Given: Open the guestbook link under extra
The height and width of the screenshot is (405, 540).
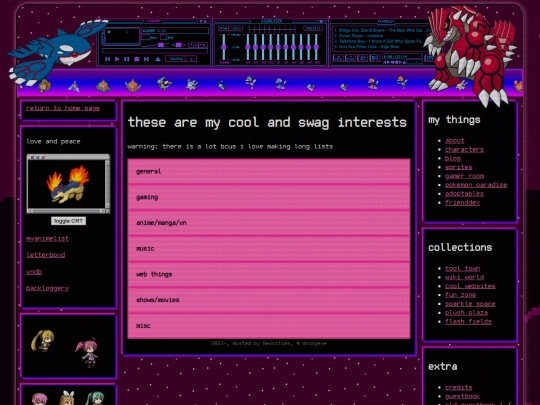Looking at the screenshot, I should point(462,396).
